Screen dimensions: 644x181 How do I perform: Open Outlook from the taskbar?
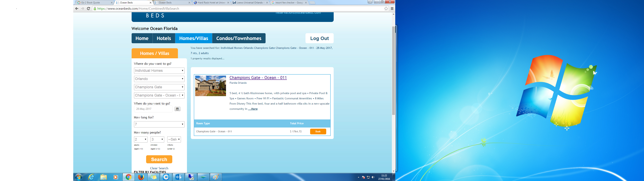coord(179,177)
